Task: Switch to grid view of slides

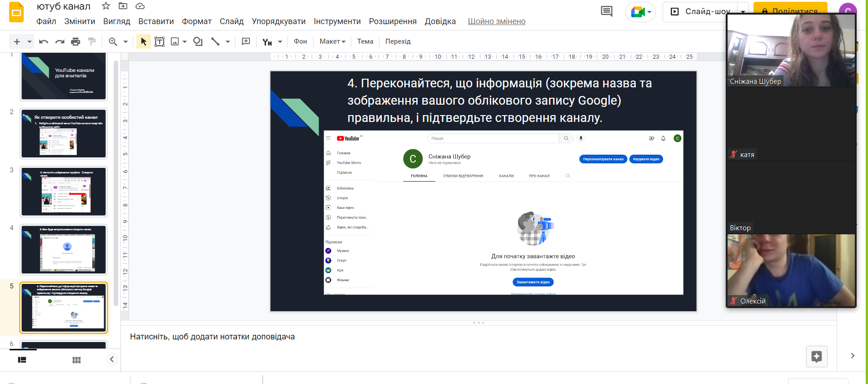Action: [x=76, y=360]
